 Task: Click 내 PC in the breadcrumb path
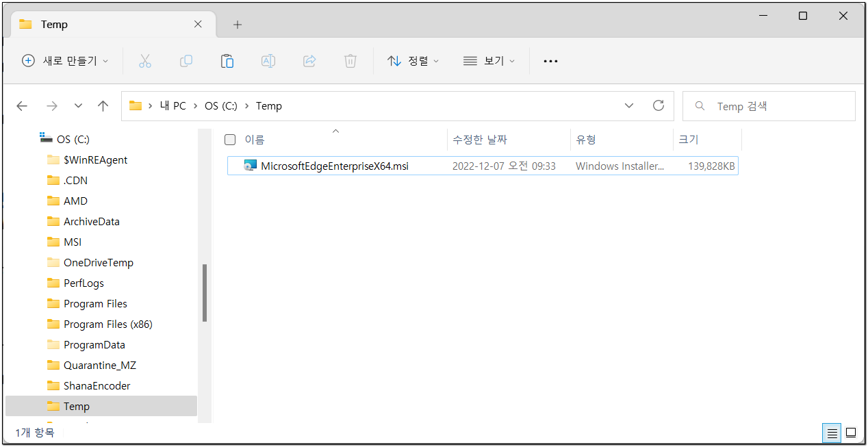[173, 106]
